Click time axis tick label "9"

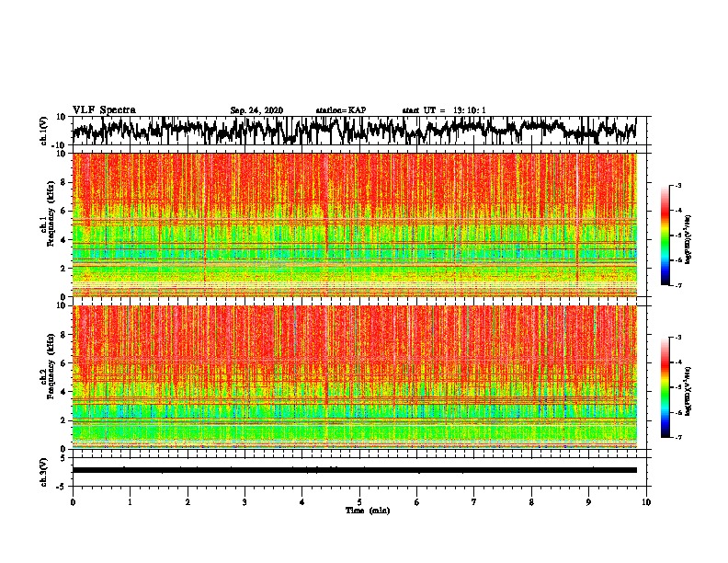point(588,502)
